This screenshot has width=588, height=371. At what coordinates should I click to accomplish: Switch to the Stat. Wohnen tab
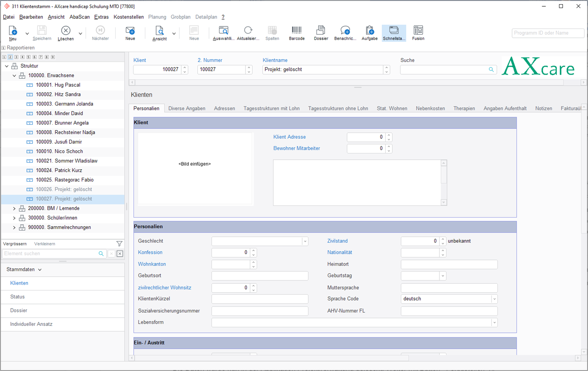392,109
